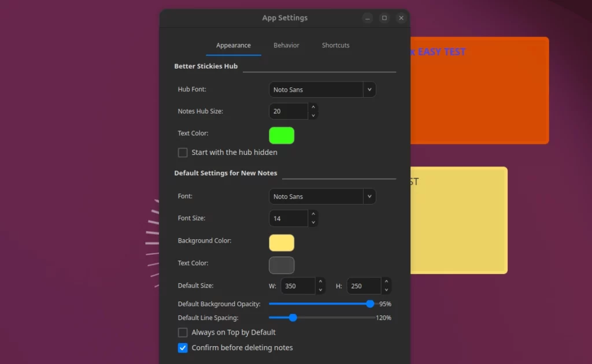Open the Behavior tab
The width and height of the screenshot is (592, 364).
[x=286, y=45]
